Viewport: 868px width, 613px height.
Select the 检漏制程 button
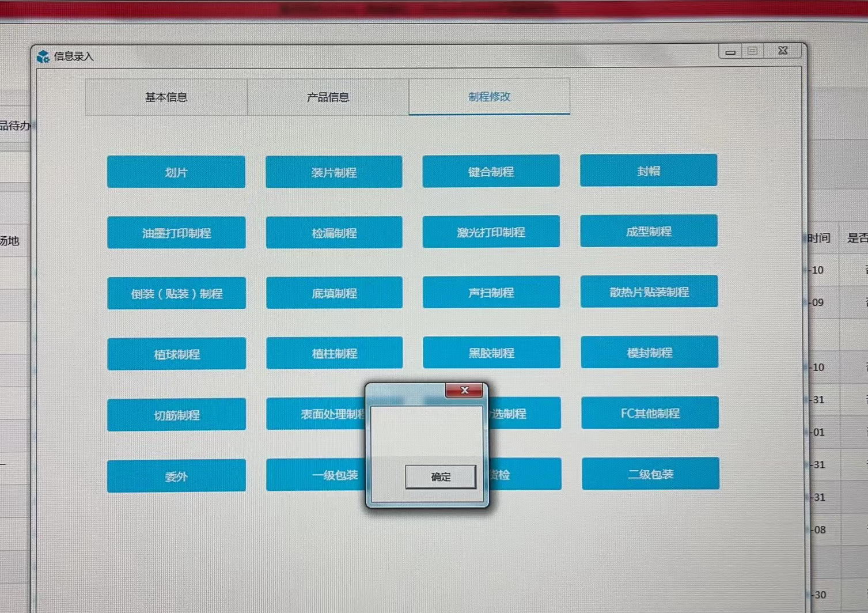[x=334, y=232]
